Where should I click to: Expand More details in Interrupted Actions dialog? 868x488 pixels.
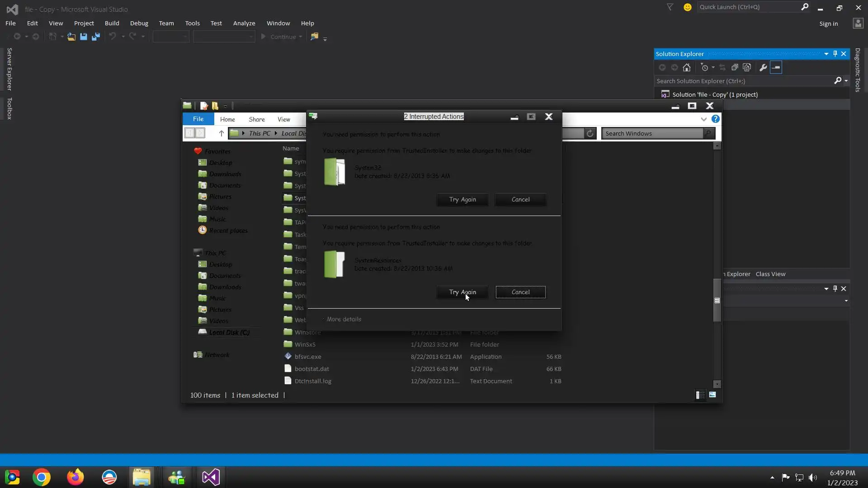tap(344, 319)
